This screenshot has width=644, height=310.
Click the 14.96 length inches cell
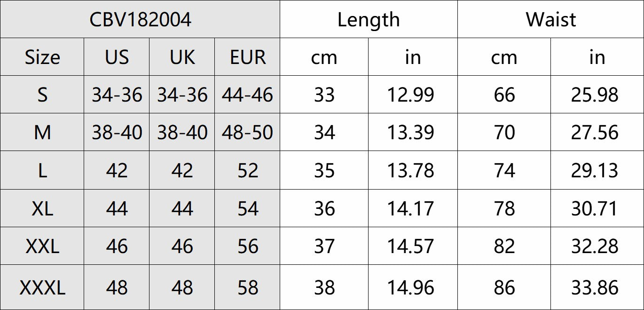click(410, 287)
